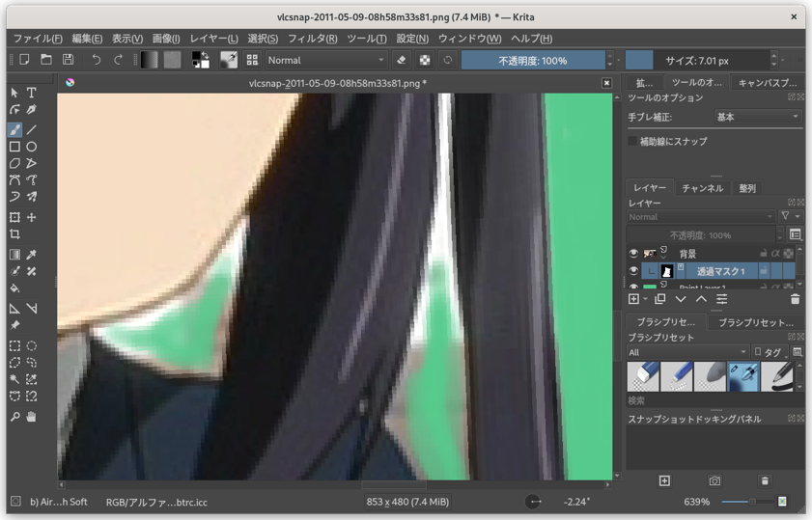Screen dimensions: 812x520
Task: Toggle preserve alpha
Action: coord(425,60)
